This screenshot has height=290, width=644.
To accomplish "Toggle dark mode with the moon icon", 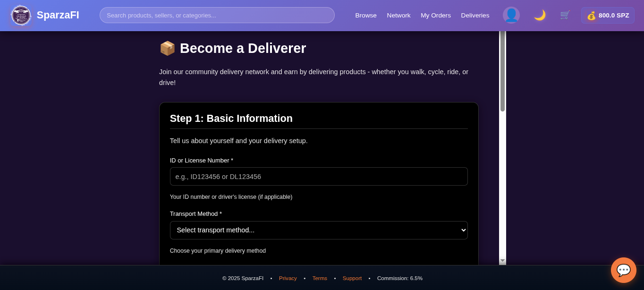I will (x=539, y=15).
